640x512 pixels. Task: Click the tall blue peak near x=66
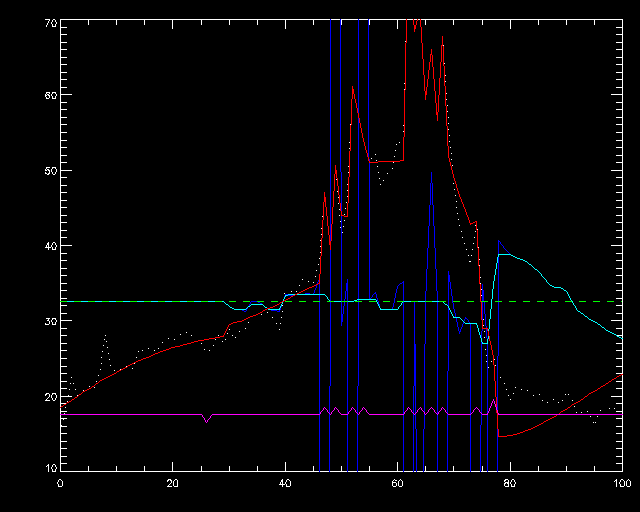coord(431,173)
